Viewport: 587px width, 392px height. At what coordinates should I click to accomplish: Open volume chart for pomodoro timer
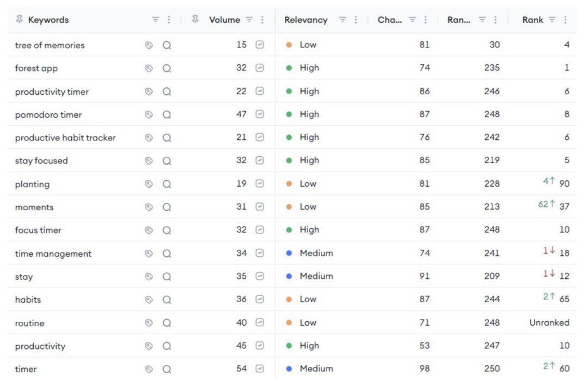[x=260, y=114]
